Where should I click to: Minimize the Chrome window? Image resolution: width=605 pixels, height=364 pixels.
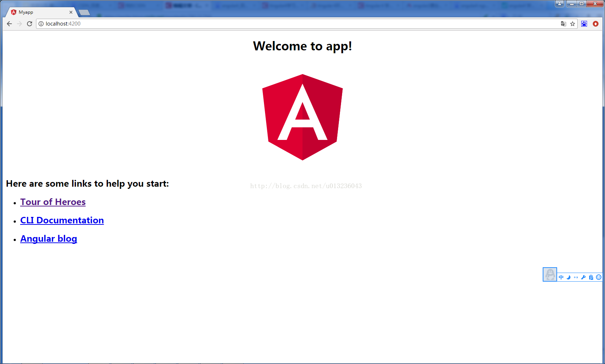(572, 4)
